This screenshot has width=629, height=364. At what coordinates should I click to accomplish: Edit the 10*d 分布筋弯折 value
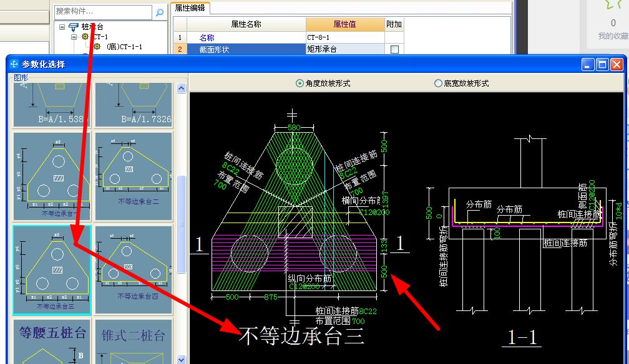pyautogui.click(x=618, y=210)
